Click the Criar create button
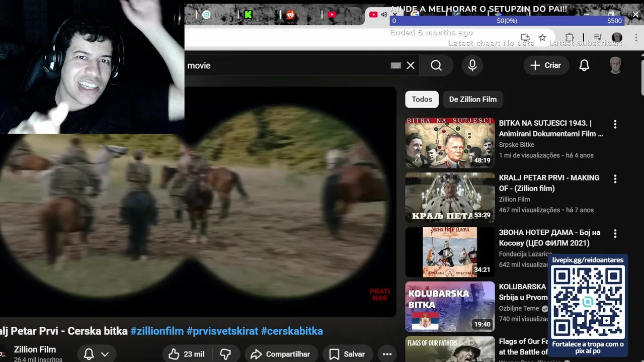The height and width of the screenshot is (362, 644). (x=545, y=65)
